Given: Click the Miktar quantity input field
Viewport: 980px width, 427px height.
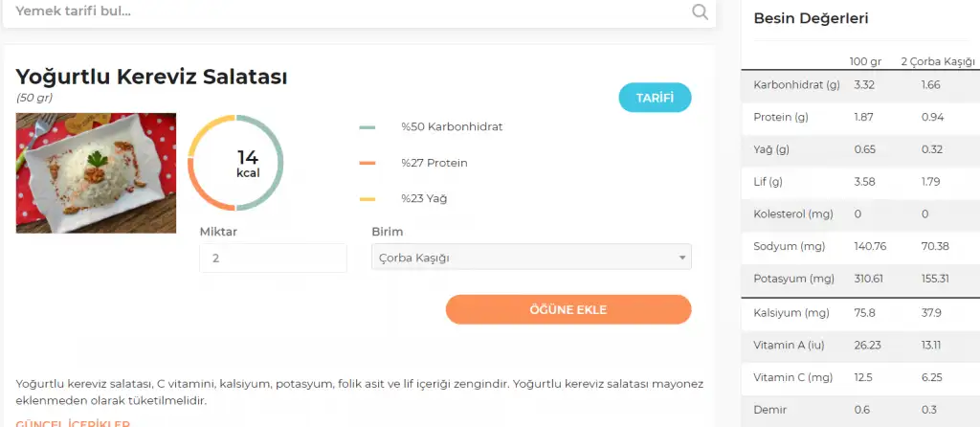Looking at the screenshot, I should coord(273,258).
